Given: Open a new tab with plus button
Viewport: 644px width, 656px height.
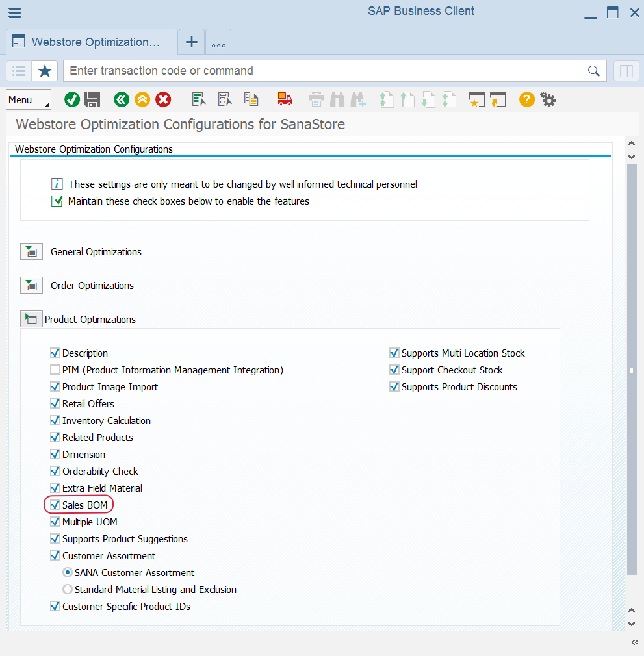Looking at the screenshot, I should (192, 42).
